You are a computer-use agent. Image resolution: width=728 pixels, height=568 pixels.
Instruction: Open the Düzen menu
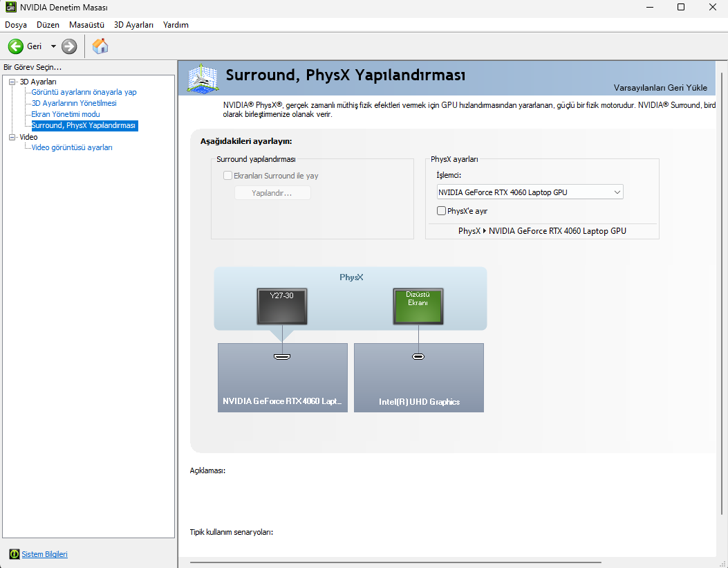pyautogui.click(x=48, y=25)
